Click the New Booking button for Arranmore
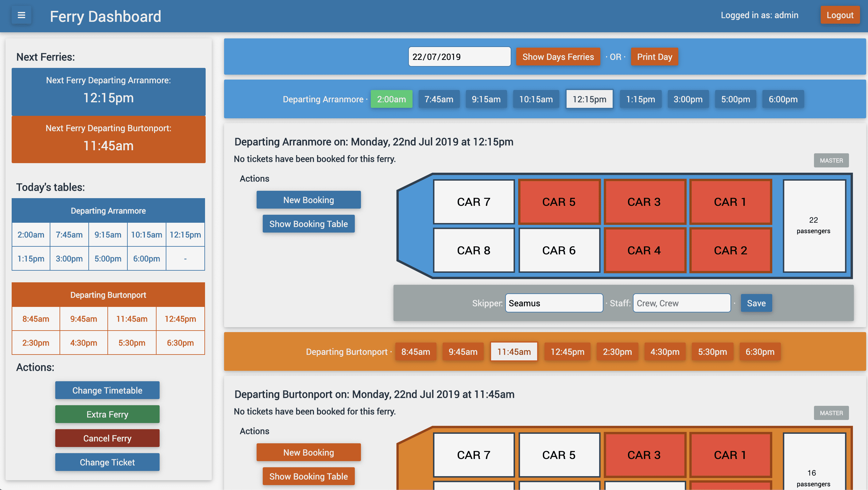868x490 pixels. click(x=308, y=199)
